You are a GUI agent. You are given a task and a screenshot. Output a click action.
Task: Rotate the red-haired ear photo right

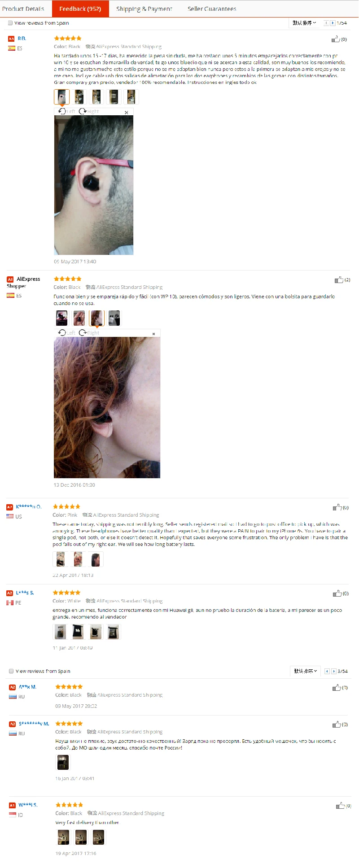pyautogui.click(x=89, y=333)
